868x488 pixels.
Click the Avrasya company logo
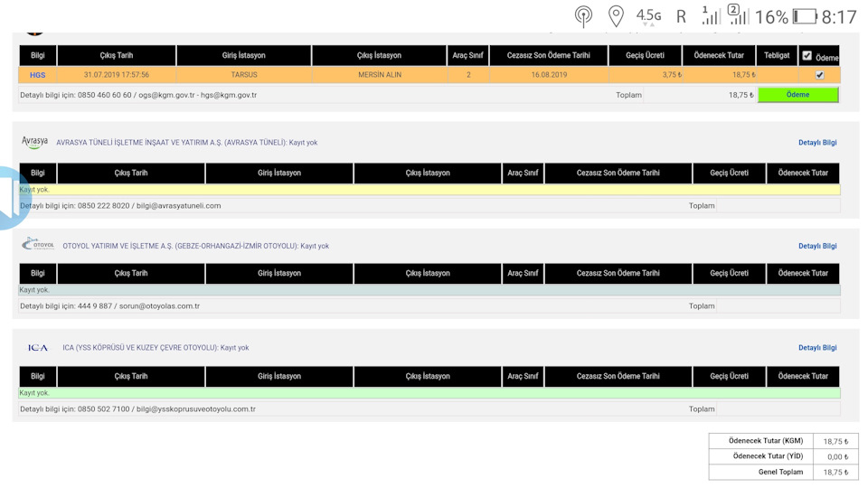(x=34, y=142)
